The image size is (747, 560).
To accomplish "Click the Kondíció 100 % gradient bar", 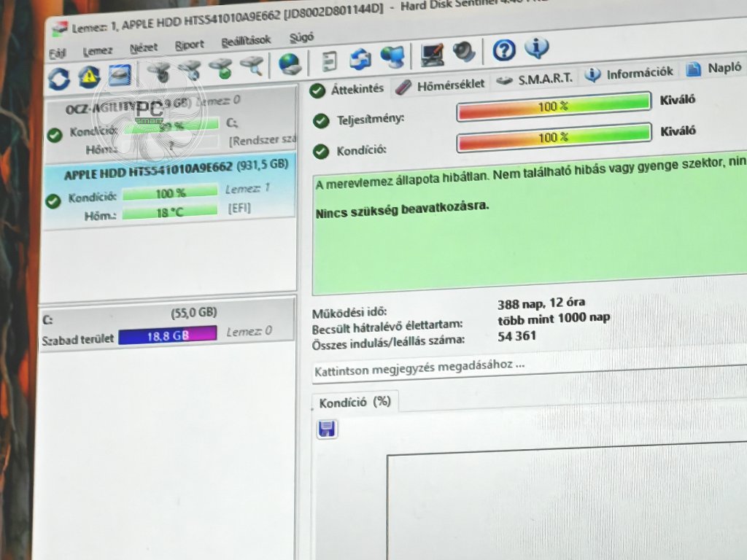I will (x=554, y=137).
